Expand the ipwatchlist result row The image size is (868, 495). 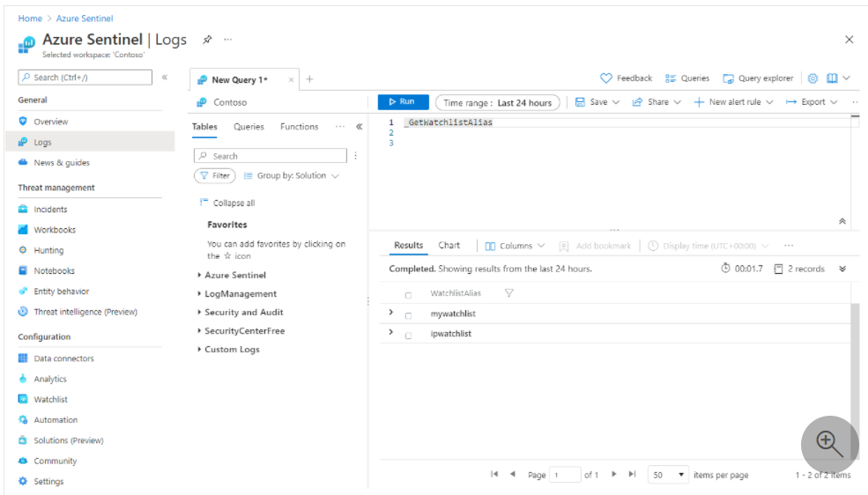click(391, 332)
